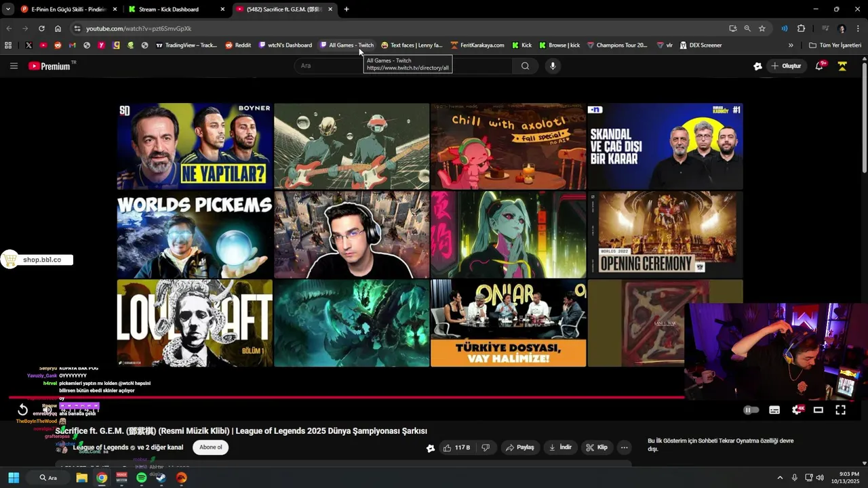Open the DEX Screener bookmark

(x=701, y=45)
